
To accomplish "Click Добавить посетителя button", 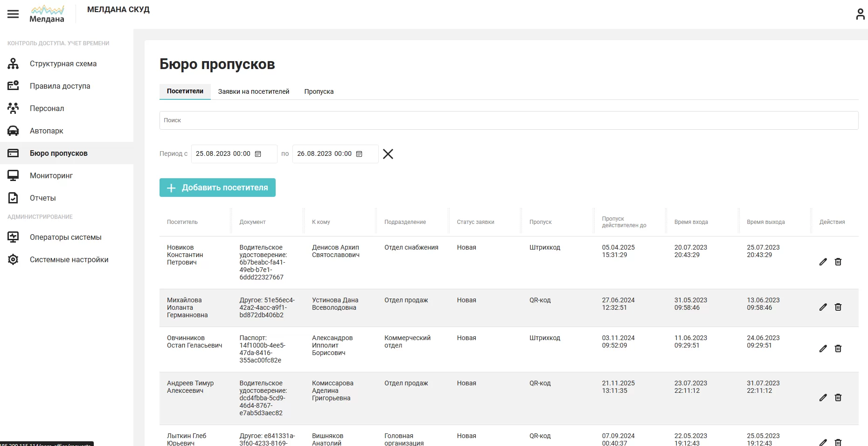I will click(217, 188).
